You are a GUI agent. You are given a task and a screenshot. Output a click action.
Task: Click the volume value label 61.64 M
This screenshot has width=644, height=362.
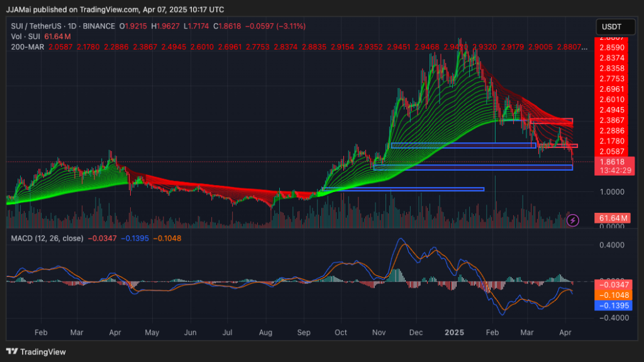coord(613,218)
